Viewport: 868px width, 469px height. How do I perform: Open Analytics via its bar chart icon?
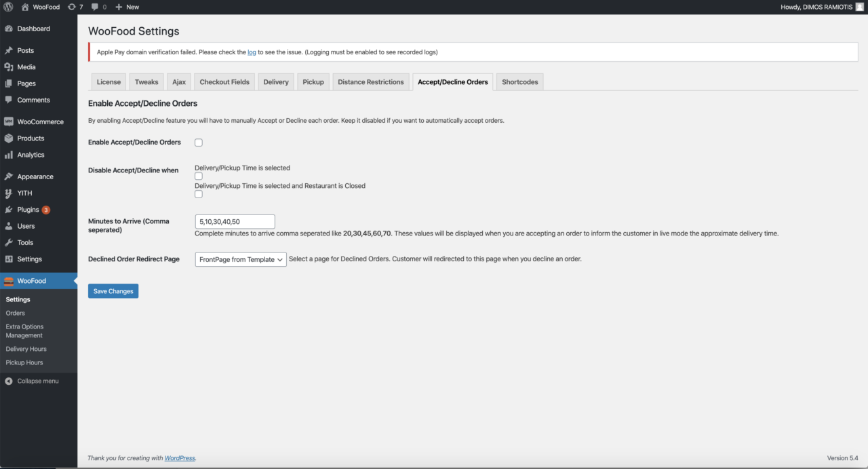pyautogui.click(x=9, y=155)
